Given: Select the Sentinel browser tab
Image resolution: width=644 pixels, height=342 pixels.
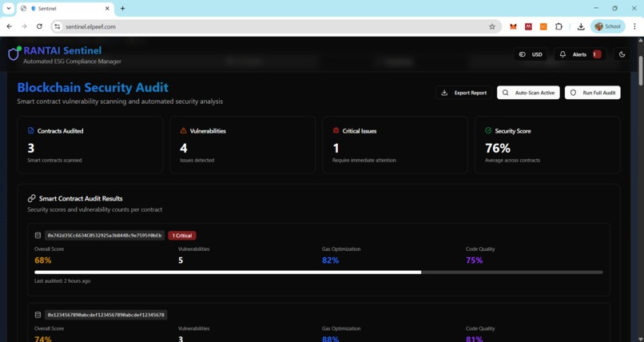Looking at the screenshot, I should click(66, 9).
